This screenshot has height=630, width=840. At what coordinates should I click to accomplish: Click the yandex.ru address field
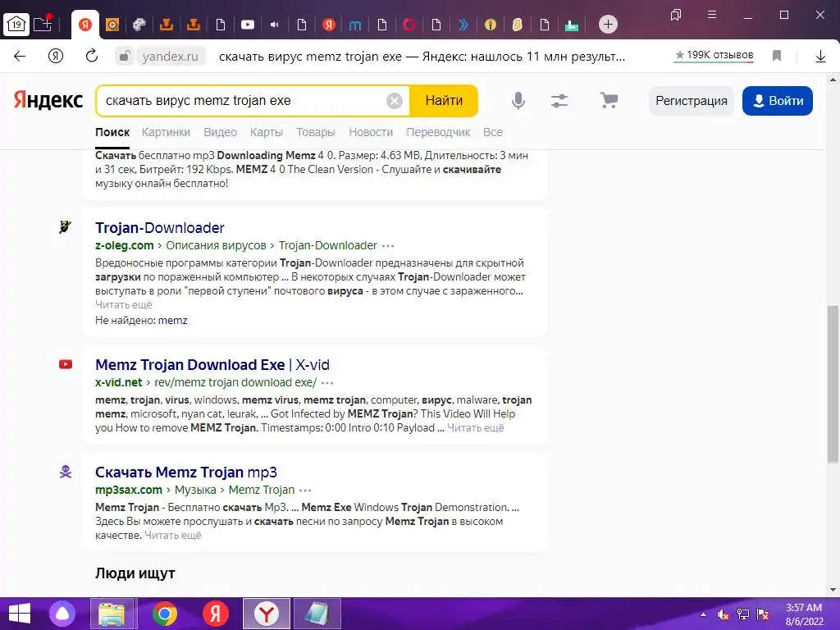171,57
